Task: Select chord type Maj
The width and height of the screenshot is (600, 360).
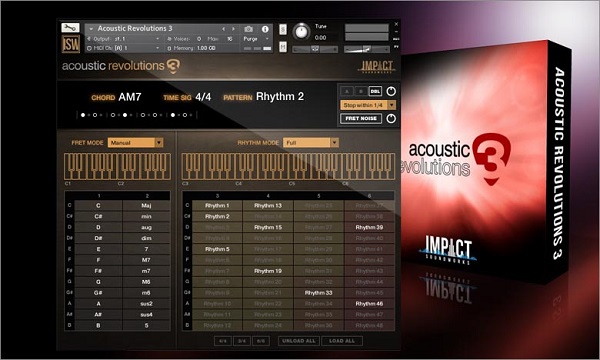Action: click(x=146, y=205)
